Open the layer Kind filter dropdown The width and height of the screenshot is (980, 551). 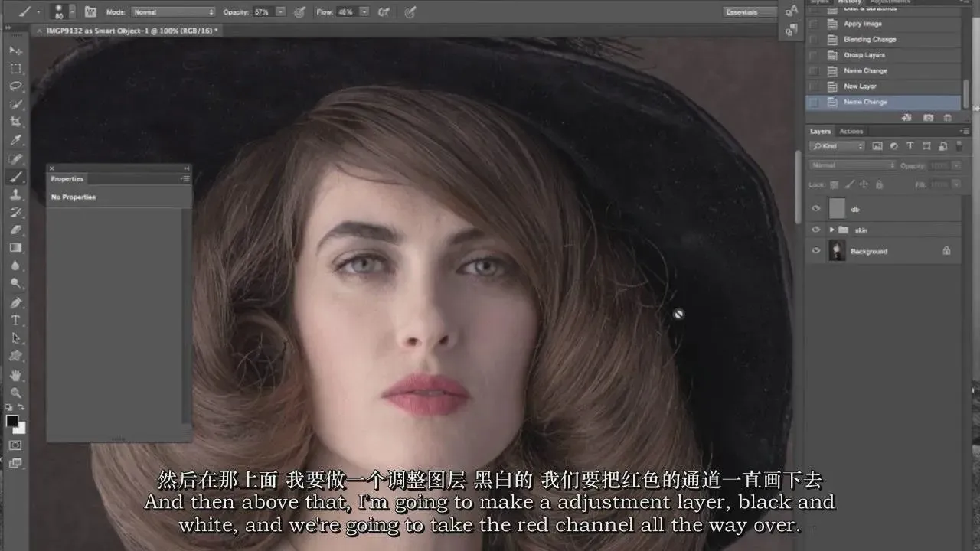click(838, 146)
